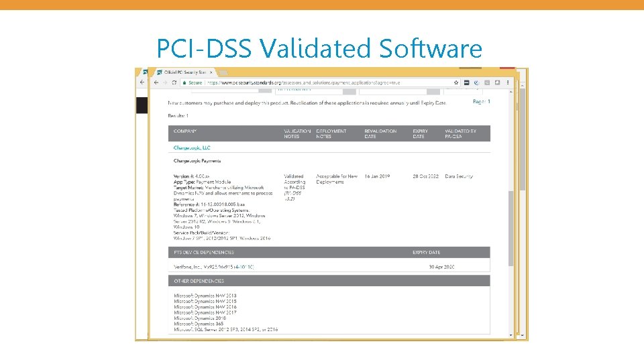Close the Official PCI Security Standards tab
This screenshot has height=362, width=644.
click(211, 72)
